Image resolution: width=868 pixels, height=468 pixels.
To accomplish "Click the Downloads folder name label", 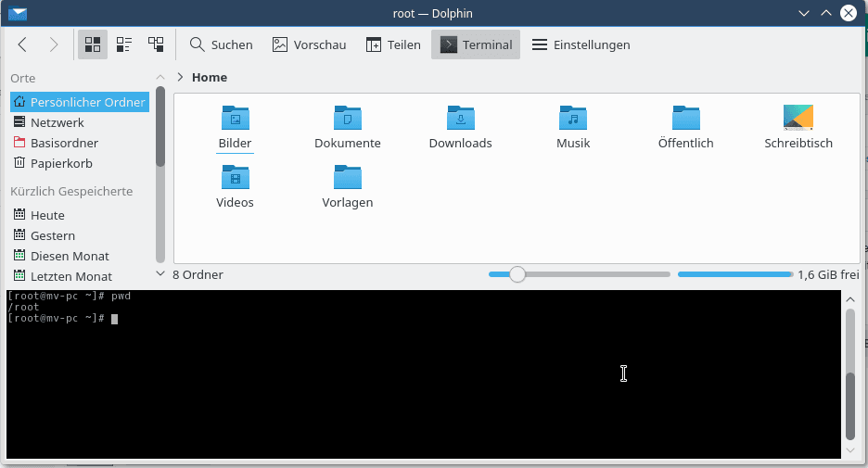I will [x=461, y=144].
